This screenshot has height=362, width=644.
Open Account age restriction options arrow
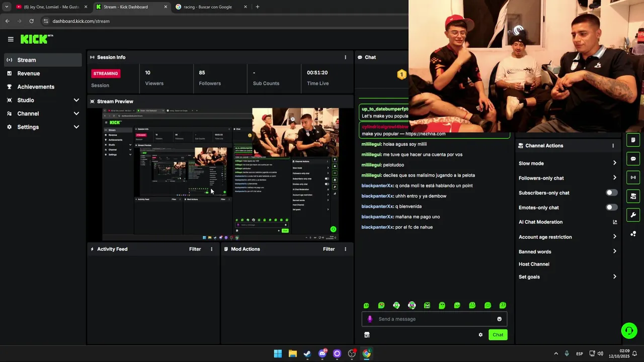[x=614, y=236]
